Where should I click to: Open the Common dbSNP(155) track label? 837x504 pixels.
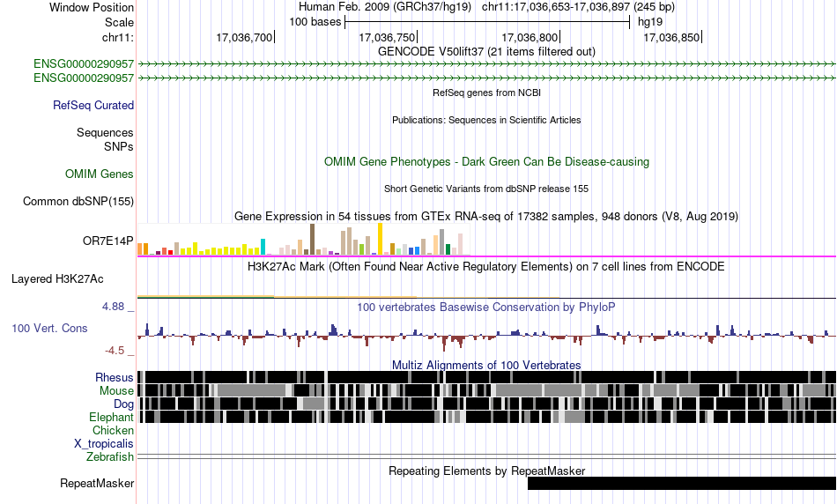tap(78, 201)
